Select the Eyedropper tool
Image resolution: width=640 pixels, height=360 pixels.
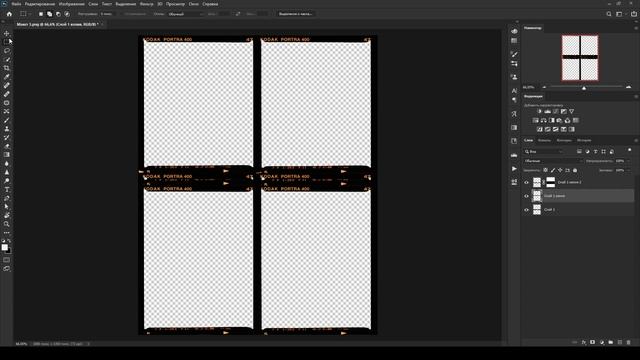[7, 77]
